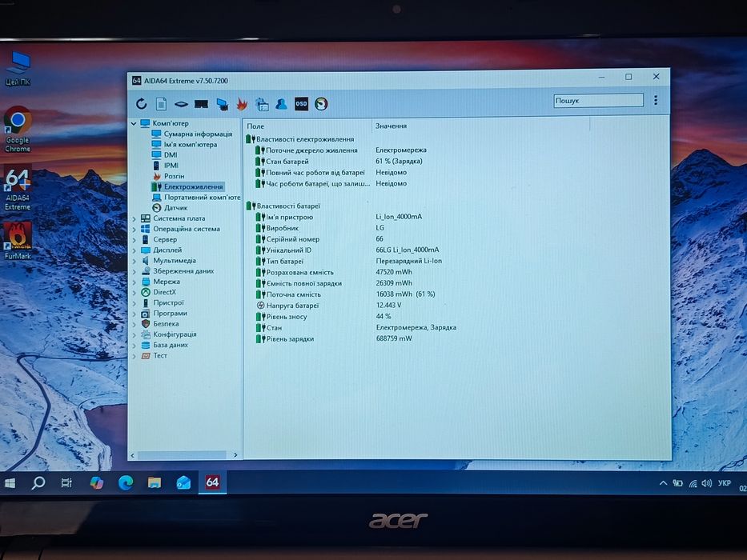Image resolution: width=747 pixels, height=560 pixels.
Task: Expand the Мультимедіа tree node
Action: [x=134, y=261]
